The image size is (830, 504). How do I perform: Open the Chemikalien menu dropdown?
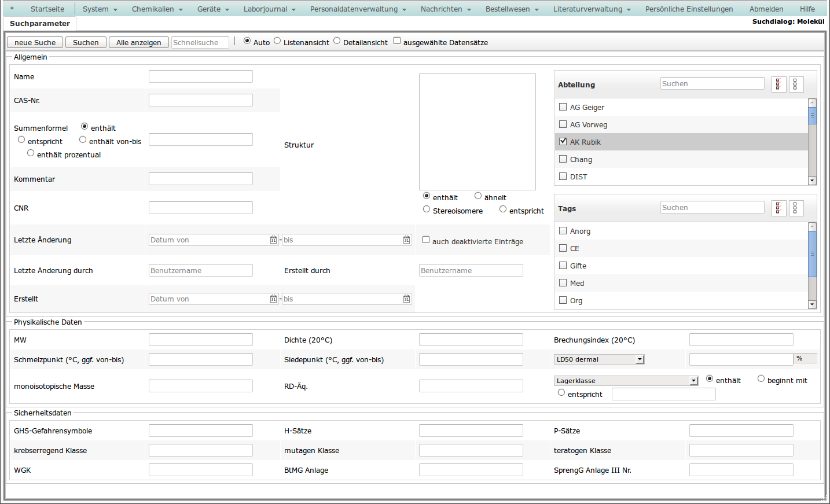157,9
